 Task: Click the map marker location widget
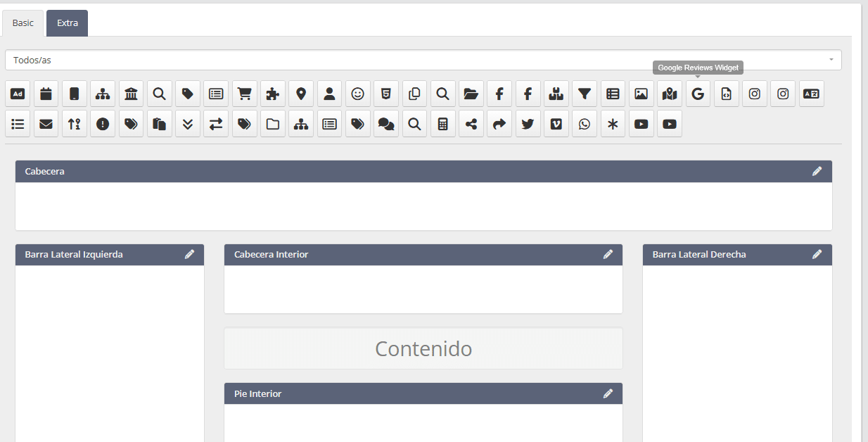pos(301,93)
